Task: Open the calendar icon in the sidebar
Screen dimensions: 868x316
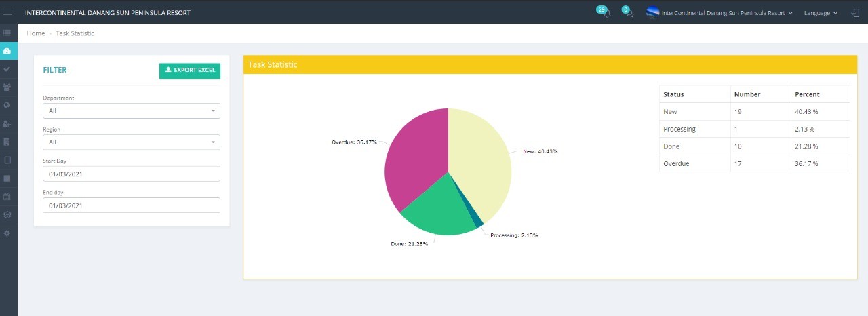Action: pos(7,197)
